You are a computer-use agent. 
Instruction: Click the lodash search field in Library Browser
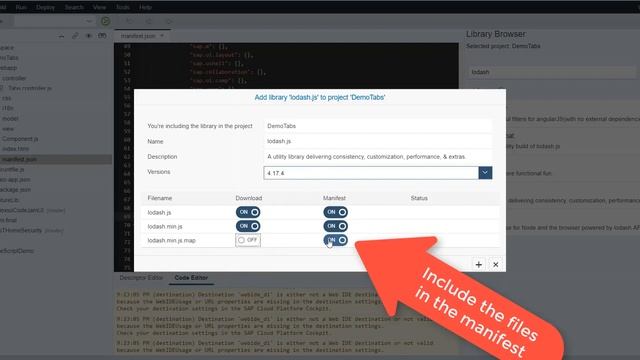[553, 72]
